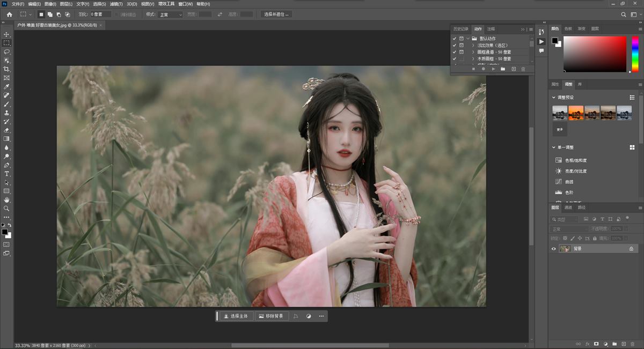This screenshot has width=644, height=349.
Task: Activate the Hand tool
Action: pos(6,199)
